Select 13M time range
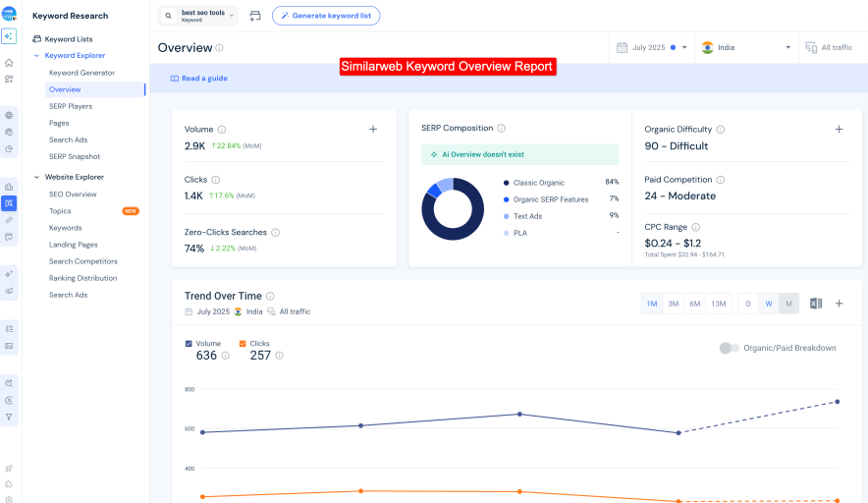Screen dimensions: 868x503 pyautogui.click(x=719, y=304)
